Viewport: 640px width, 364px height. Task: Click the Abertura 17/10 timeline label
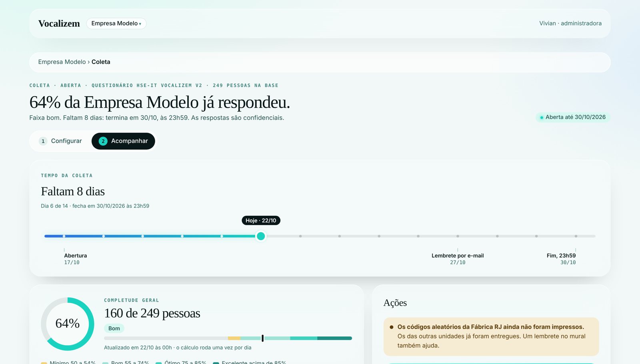click(x=76, y=259)
